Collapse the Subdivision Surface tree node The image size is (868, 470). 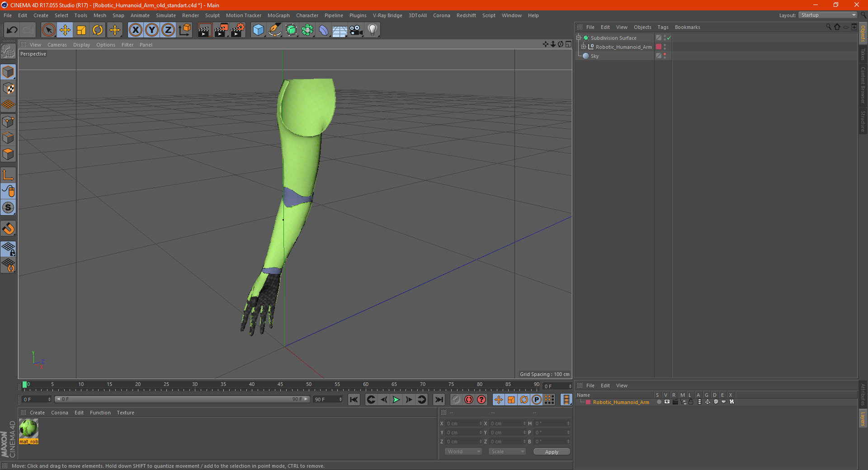pyautogui.click(x=579, y=38)
